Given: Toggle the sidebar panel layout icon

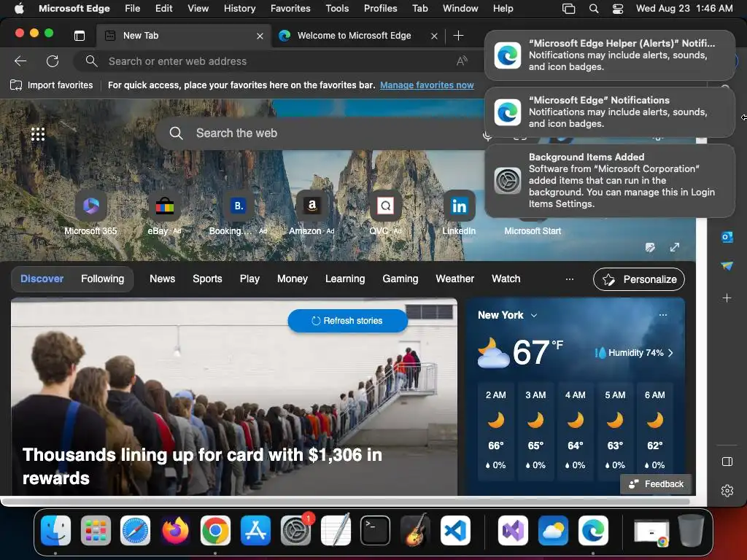Looking at the screenshot, I should point(727,462).
